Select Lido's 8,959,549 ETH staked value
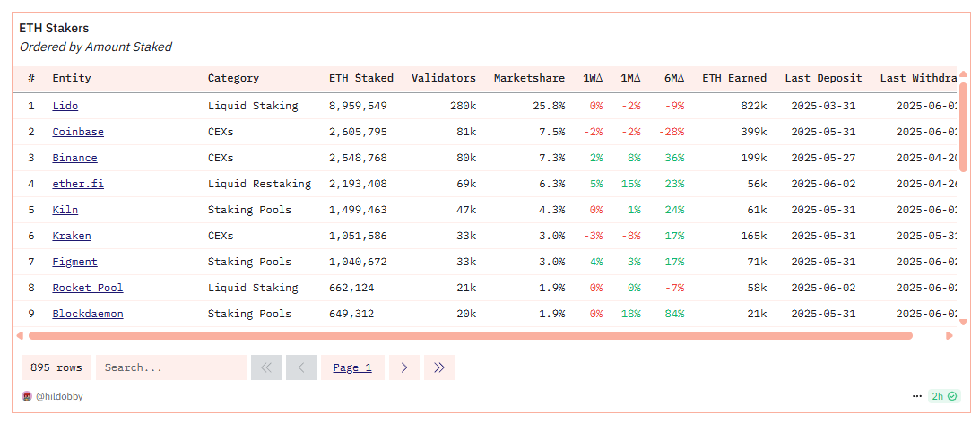The image size is (980, 423). (x=358, y=107)
